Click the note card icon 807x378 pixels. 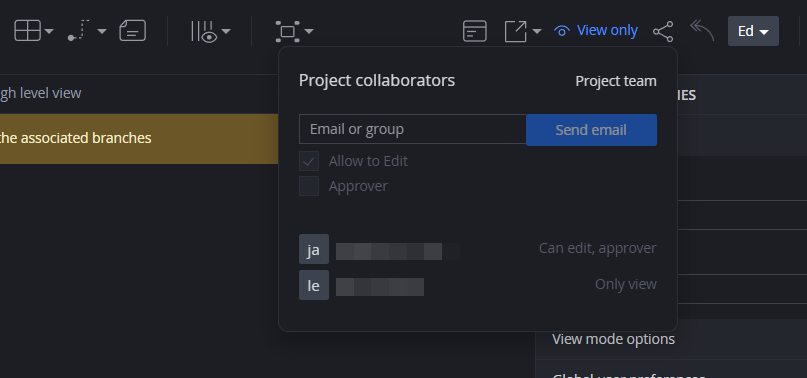133,31
